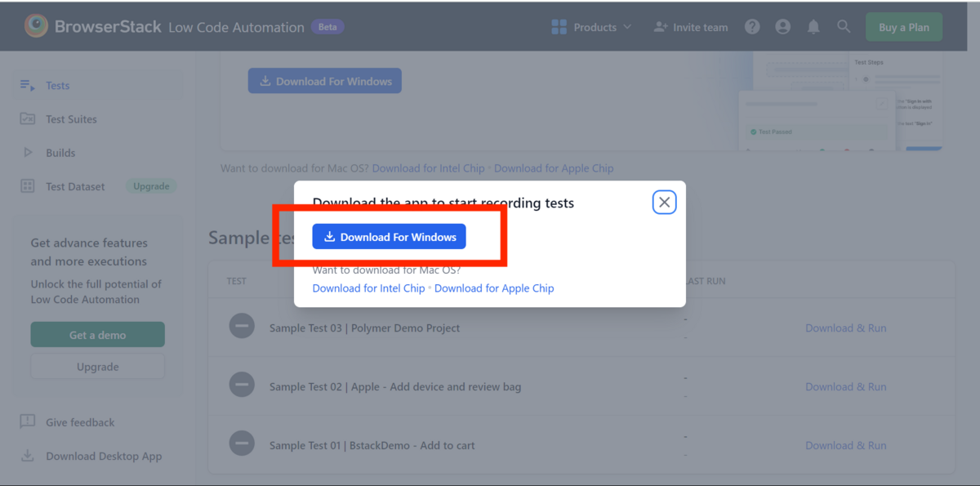Image resolution: width=980 pixels, height=486 pixels.
Task: Click Download & Run for Sample Test 01
Action: 846,446
